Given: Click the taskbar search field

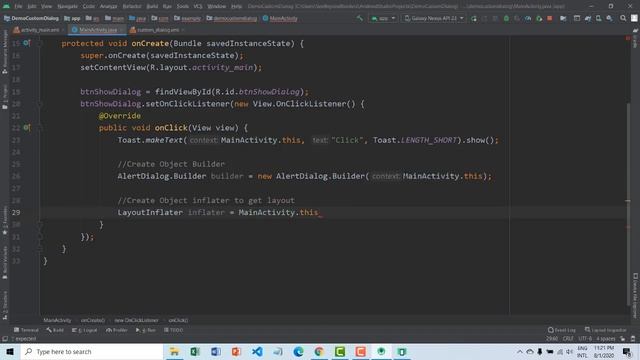Looking at the screenshot, I should point(91,351).
